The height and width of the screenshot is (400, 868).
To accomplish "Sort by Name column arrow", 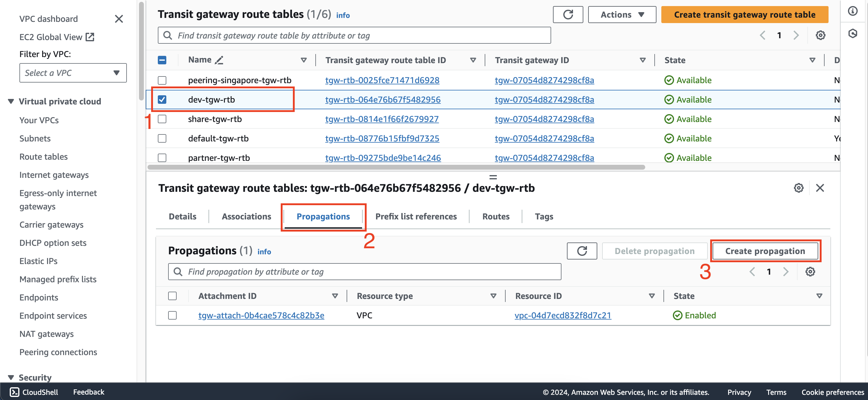I will [303, 60].
